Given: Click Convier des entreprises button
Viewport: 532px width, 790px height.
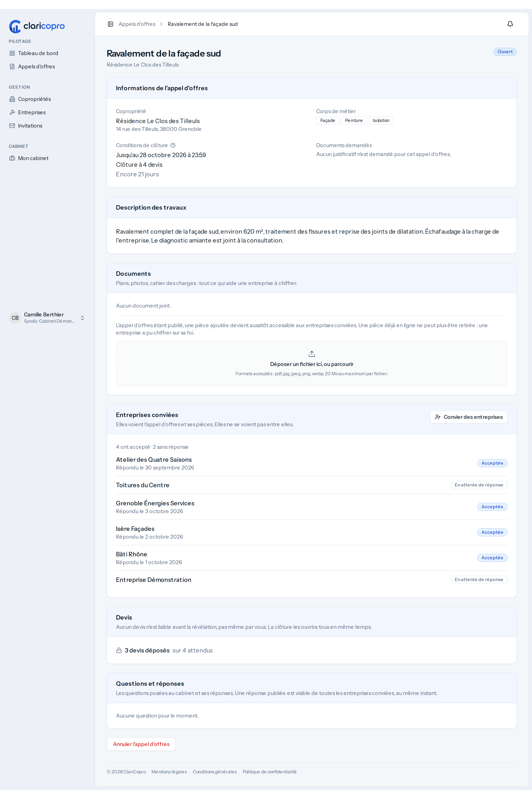Looking at the screenshot, I should (x=469, y=417).
